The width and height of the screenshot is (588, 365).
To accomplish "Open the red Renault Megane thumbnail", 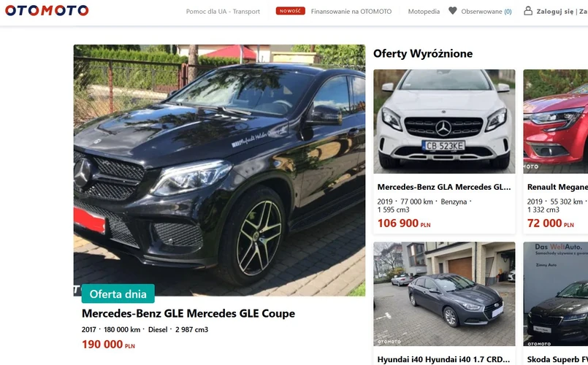I will coord(556,121).
